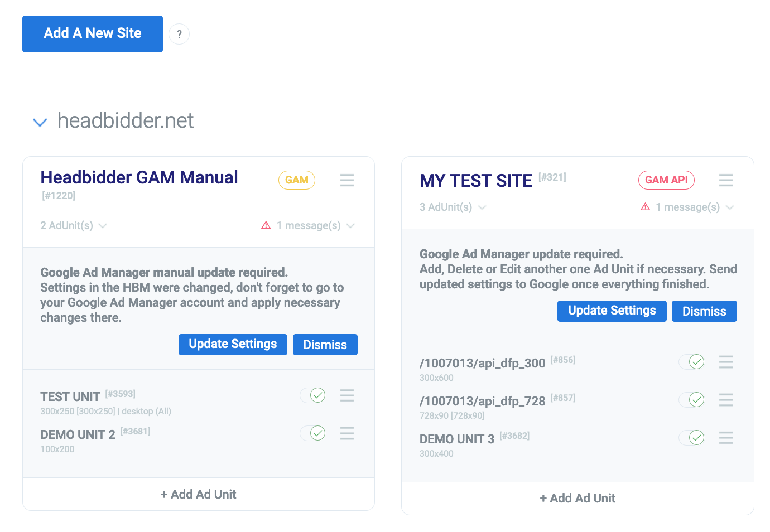Add Ad Unit to MY TEST SITE

tap(577, 499)
